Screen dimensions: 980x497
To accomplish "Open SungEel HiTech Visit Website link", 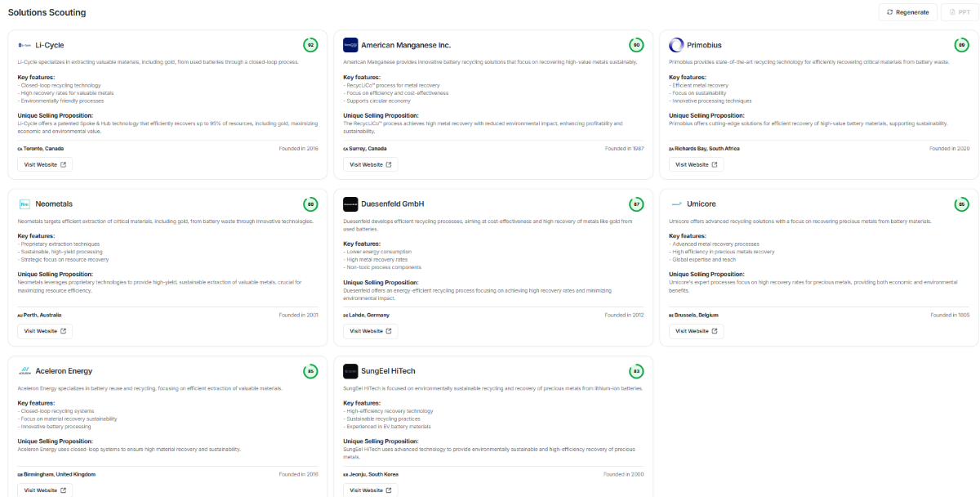I will 371,490.
